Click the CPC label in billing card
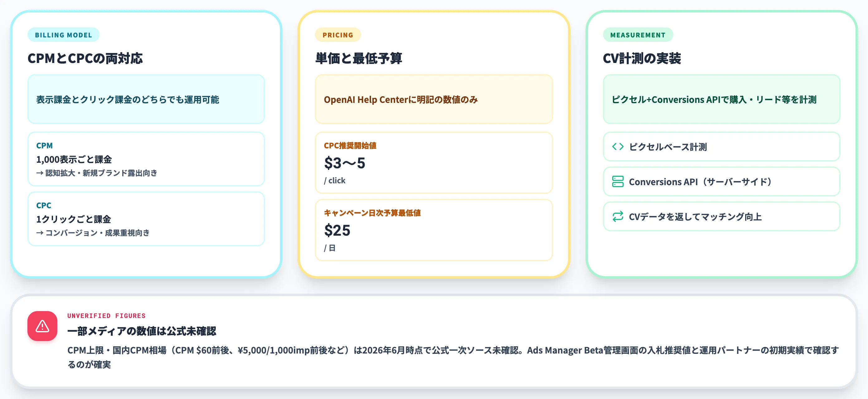 (44, 205)
